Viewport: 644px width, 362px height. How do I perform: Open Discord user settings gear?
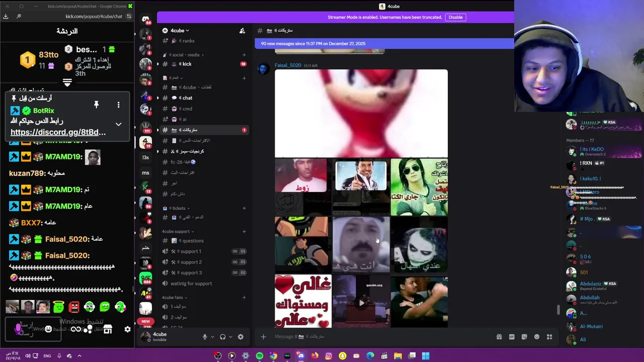coord(240,337)
